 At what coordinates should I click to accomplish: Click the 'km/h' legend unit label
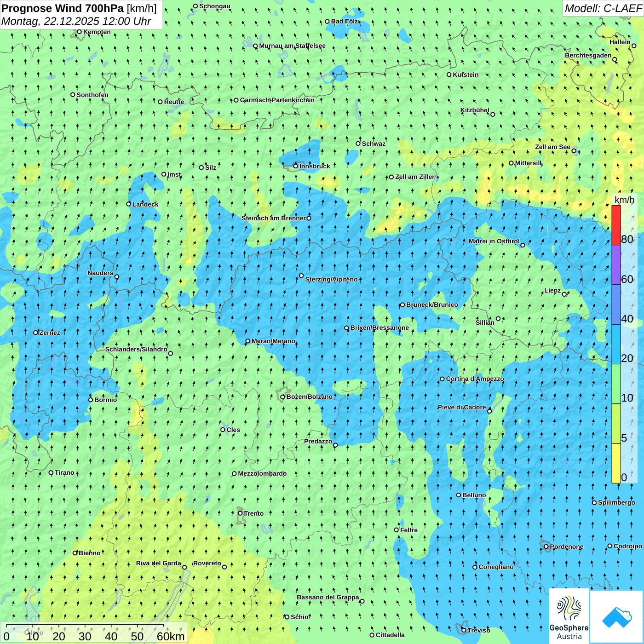(624, 200)
